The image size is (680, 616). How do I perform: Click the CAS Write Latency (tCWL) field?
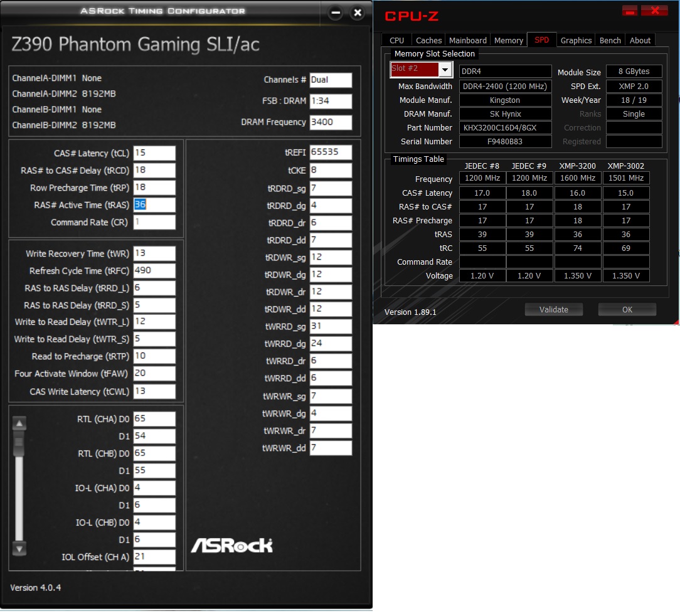coord(154,391)
